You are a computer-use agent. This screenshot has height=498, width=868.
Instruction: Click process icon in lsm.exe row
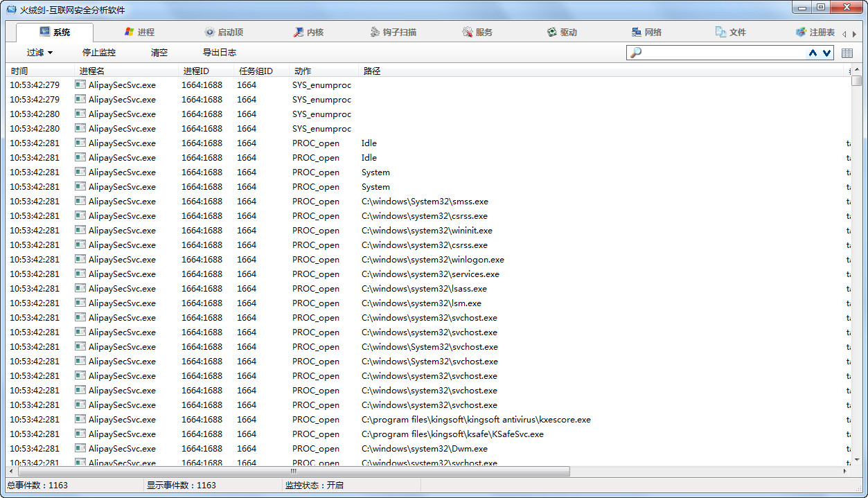pos(80,303)
